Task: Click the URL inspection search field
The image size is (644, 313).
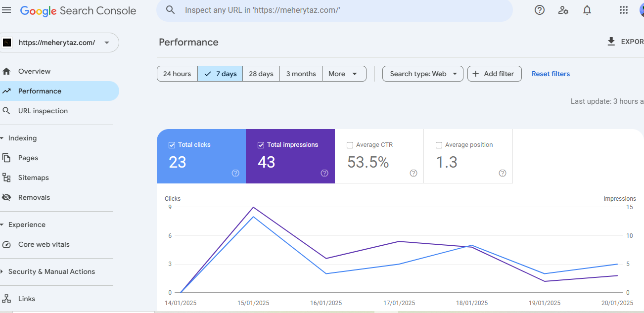Action: [334, 10]
